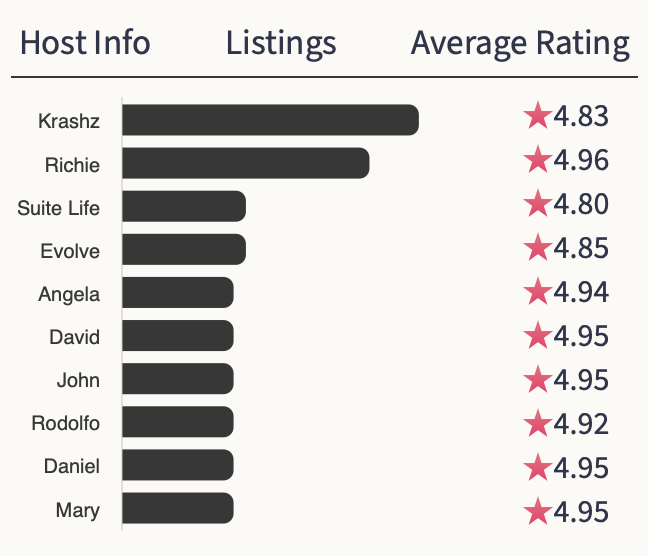The height and width of the screenshot is (556, 648).
Task: Click the star icon in John's rating row
Action: (x=537, y=380)
